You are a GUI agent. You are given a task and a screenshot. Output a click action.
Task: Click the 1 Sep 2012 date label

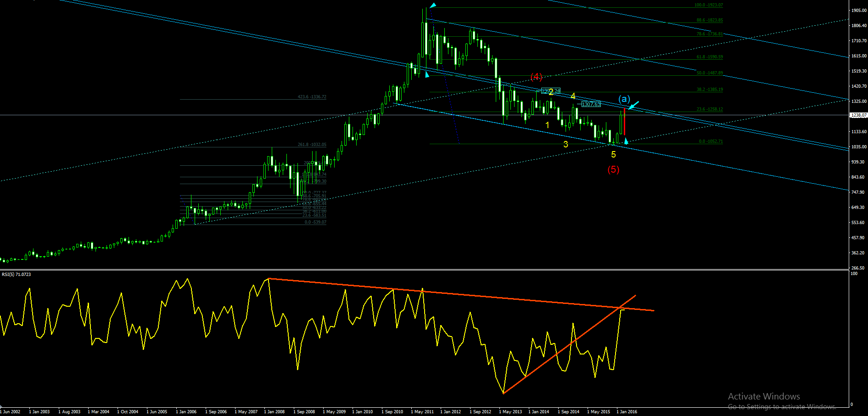[x=481, y=412]
